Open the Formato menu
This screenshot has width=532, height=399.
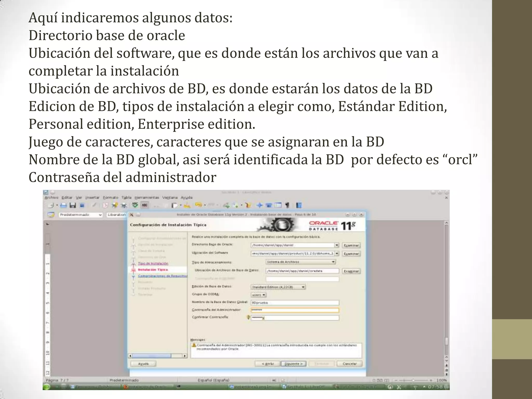click(111, 197)
